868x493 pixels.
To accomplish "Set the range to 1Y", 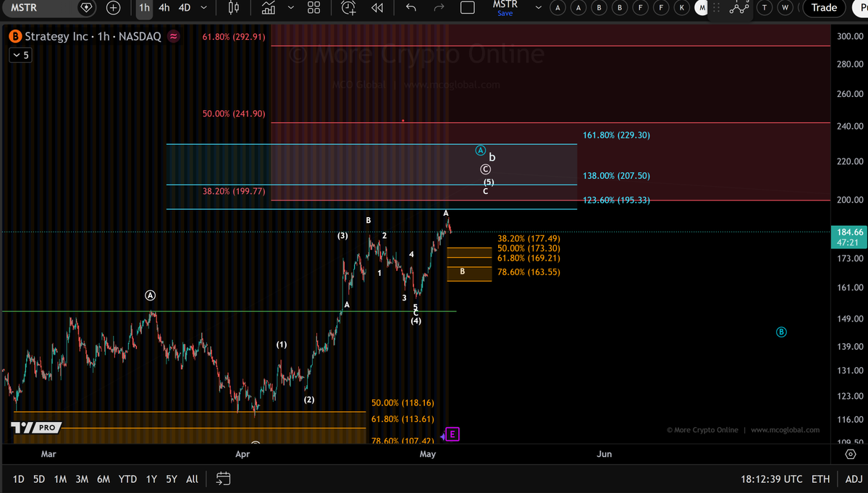I will pyautogui.click(x=151, y=479).
